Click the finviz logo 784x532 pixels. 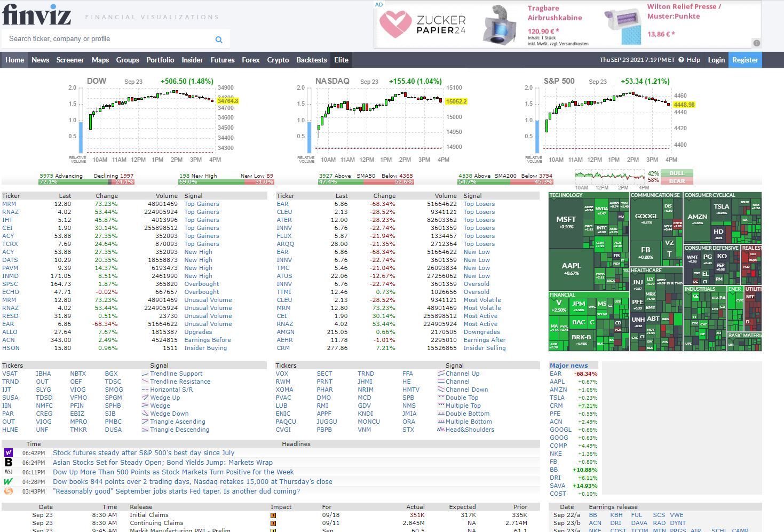click(x=36, y=14)
